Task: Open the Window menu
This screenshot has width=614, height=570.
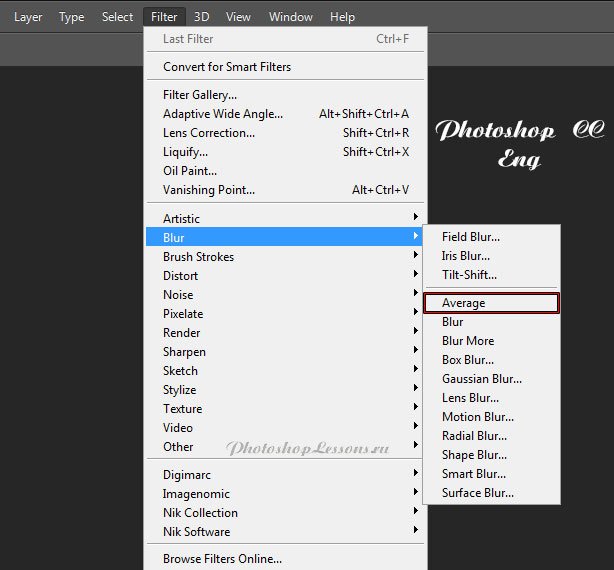Action: coord(291,17)
